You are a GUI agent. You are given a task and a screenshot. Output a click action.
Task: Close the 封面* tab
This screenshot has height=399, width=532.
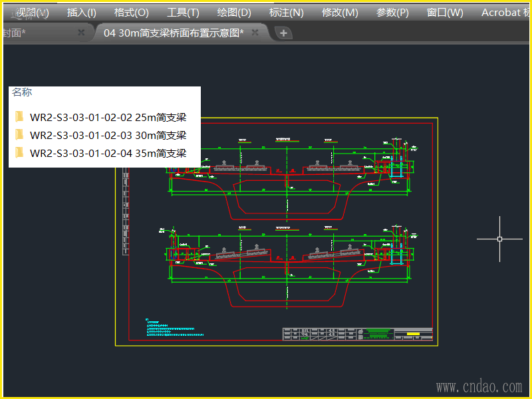[x=81, y=33]
